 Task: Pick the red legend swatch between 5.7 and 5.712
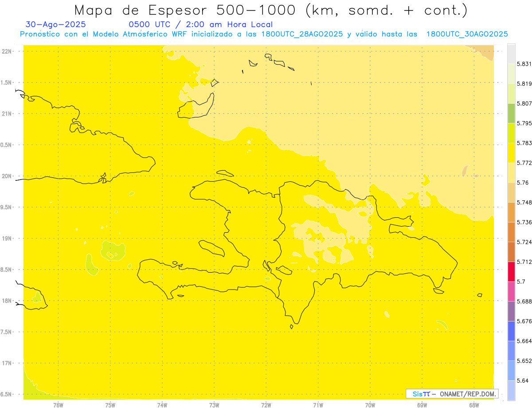click(x=511, y=272)
